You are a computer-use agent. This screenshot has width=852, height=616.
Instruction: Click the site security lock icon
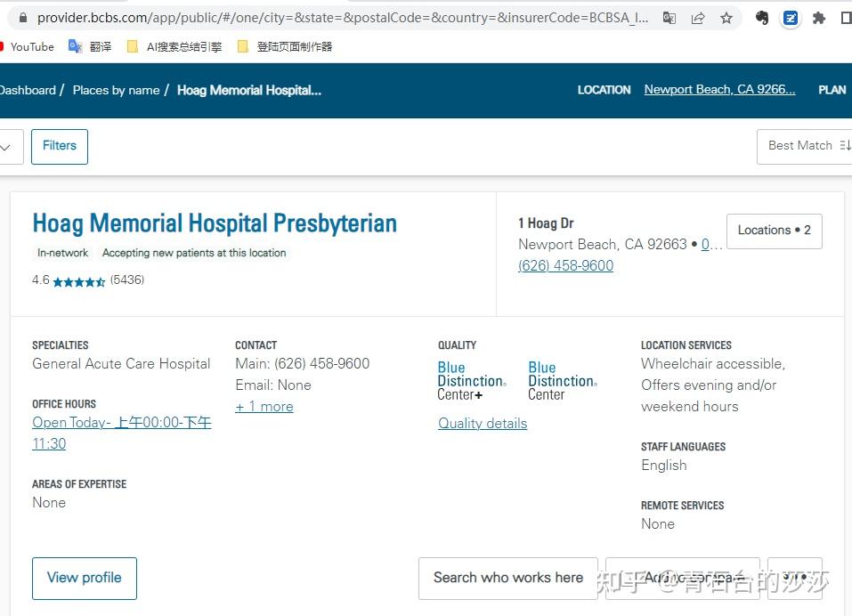pyautogui.click(x=21, y=18)
